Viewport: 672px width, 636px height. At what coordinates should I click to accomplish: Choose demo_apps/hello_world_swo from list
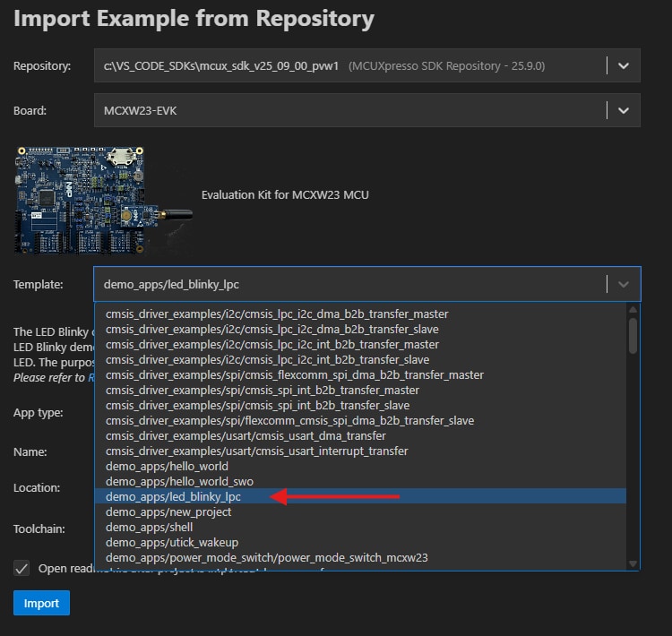click(x=180, y=481)
